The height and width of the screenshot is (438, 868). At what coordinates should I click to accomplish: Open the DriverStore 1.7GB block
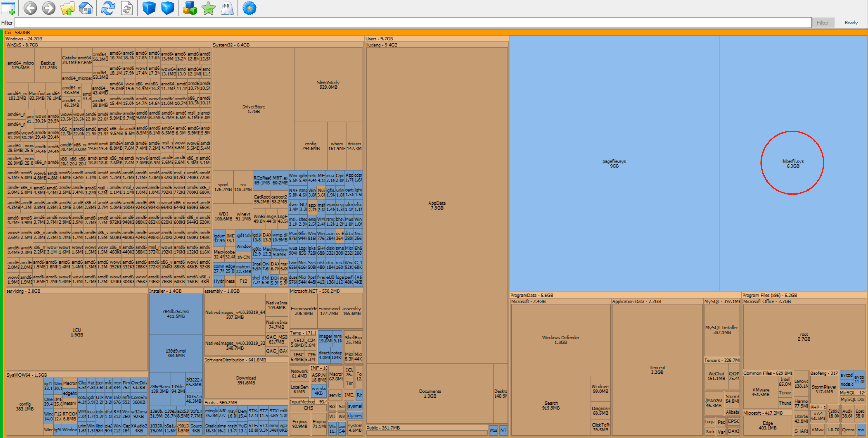pyautogui.click(x=253, y=109)
